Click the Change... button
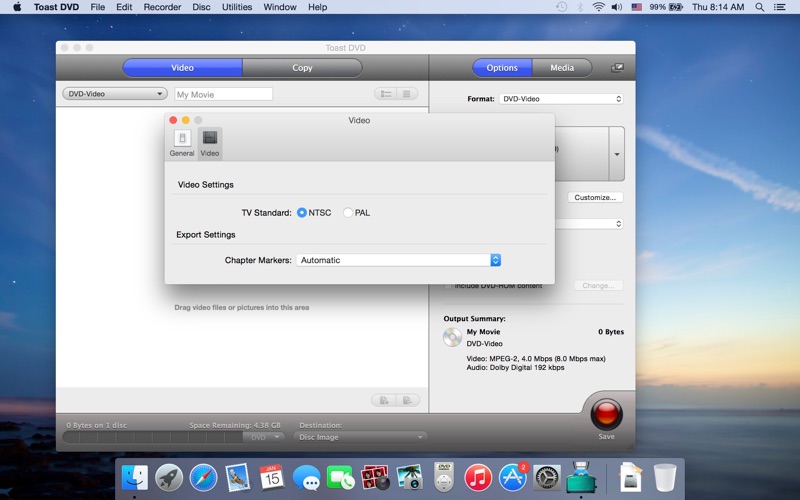Viewport: 800px width, 500px height. coord(598,286)
